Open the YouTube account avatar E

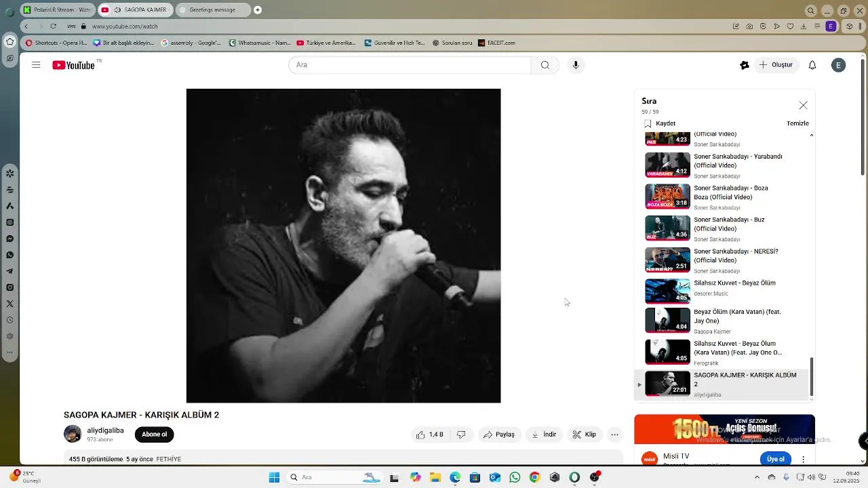[x=839, y=65]
